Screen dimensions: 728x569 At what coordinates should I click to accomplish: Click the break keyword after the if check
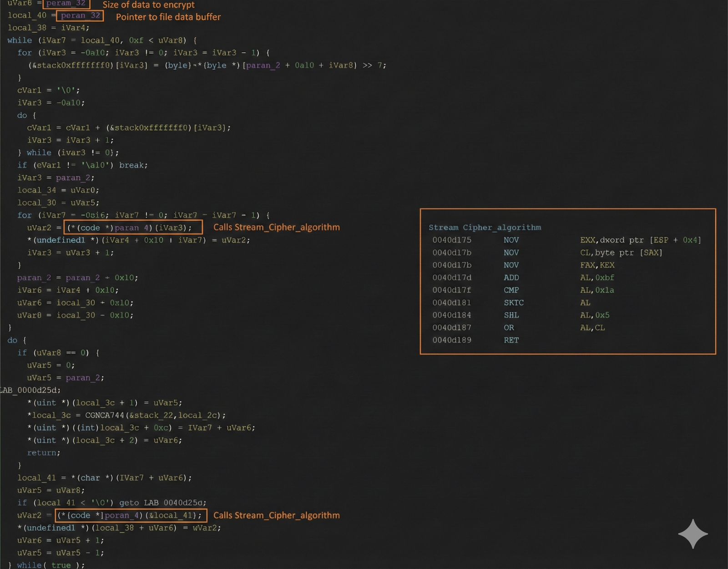pos(133,165)
